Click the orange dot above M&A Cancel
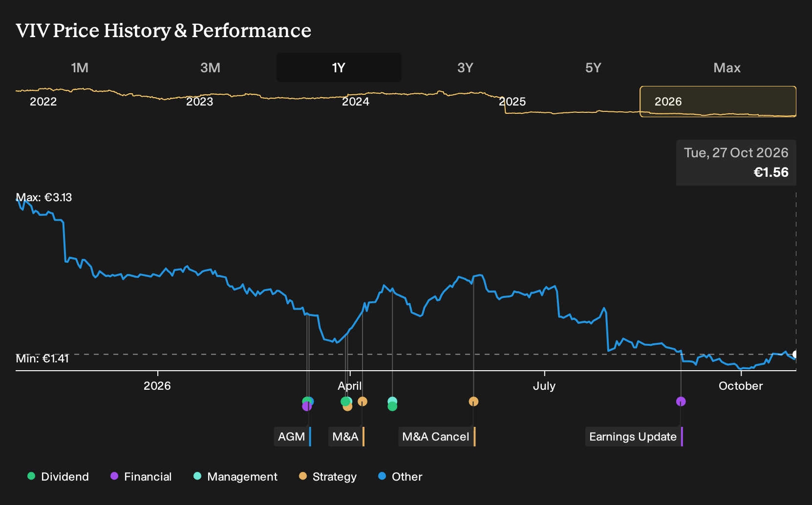 pyautogui.click(x=473, y=401)
